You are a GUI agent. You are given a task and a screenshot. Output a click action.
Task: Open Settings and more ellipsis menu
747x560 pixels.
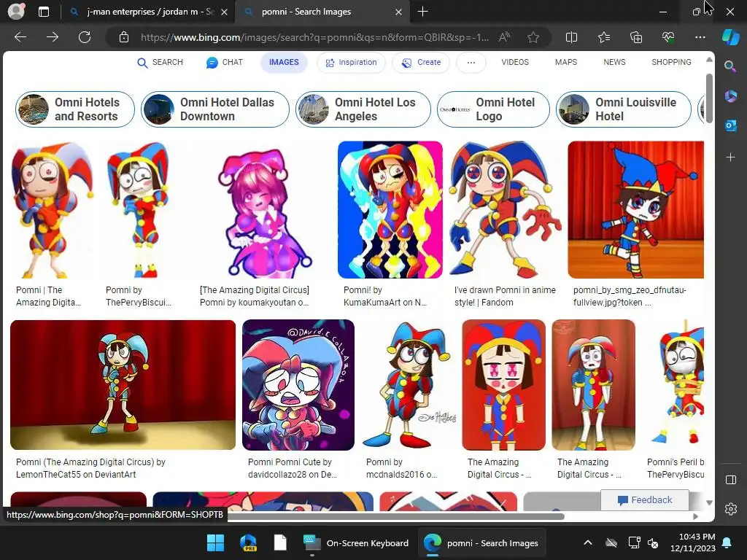click(700, 37)
